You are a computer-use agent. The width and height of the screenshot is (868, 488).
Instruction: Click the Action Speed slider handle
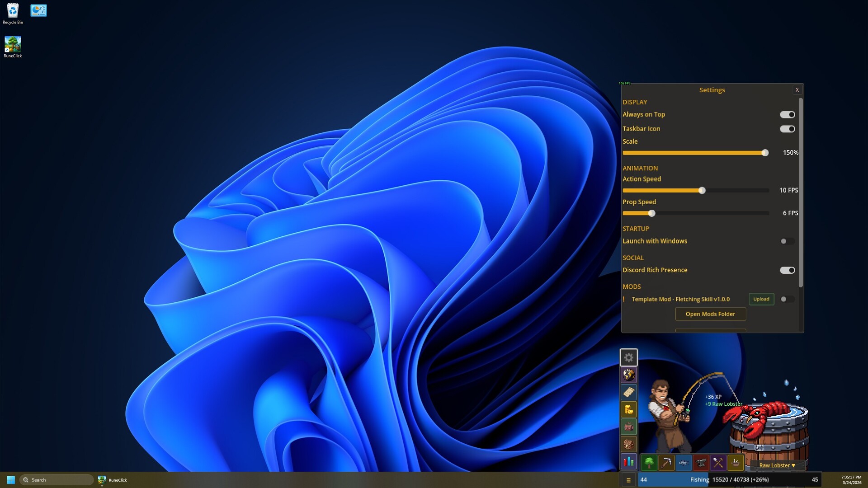point(702,191)
